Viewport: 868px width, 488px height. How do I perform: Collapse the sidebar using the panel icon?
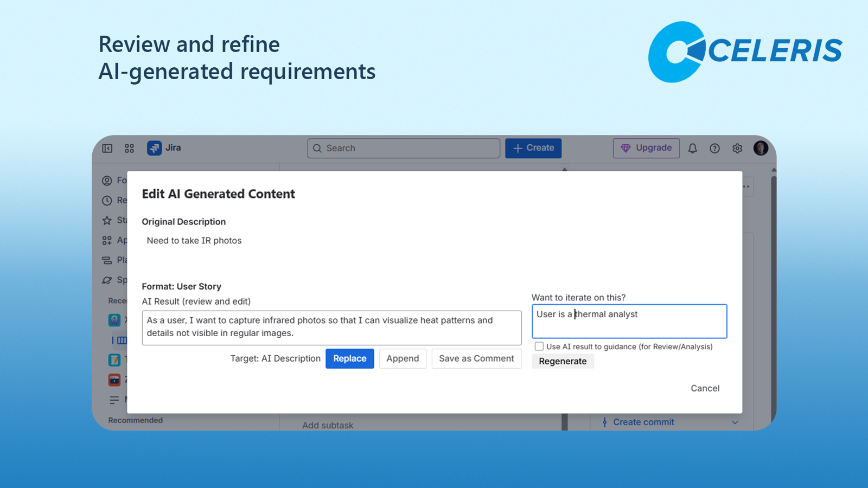tap(107, 148)
